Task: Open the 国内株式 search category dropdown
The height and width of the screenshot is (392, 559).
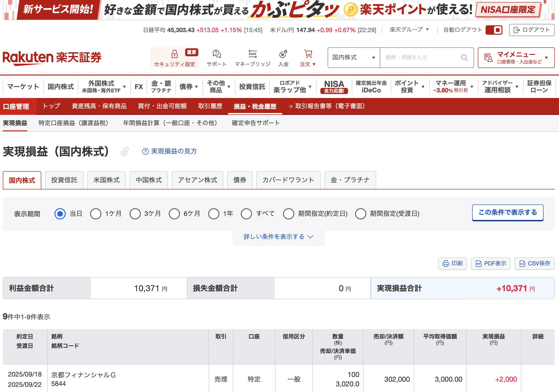Action: [353, 58]
